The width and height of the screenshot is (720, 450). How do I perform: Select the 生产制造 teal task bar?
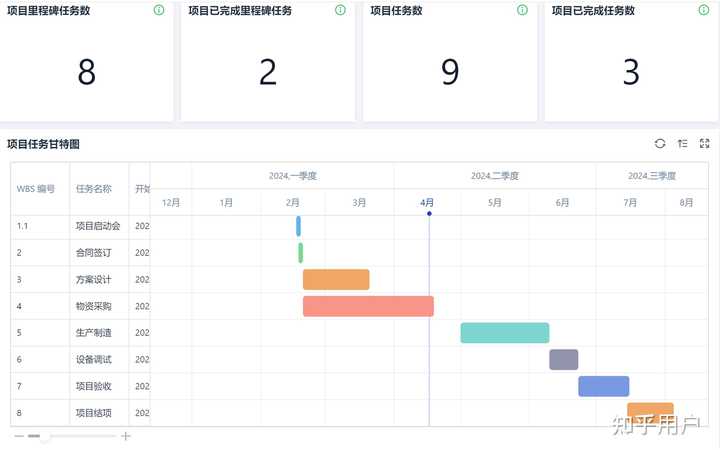click(504, 333)
